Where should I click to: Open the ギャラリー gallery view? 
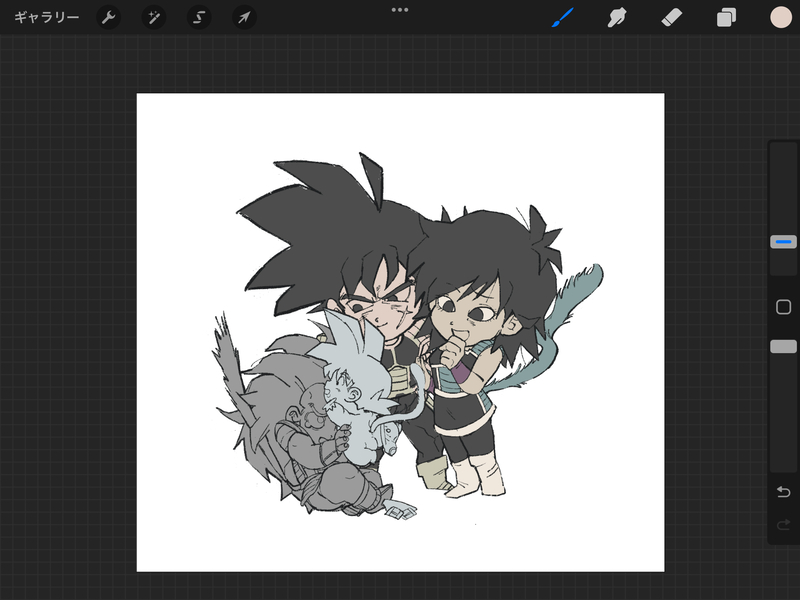[46, 18]
